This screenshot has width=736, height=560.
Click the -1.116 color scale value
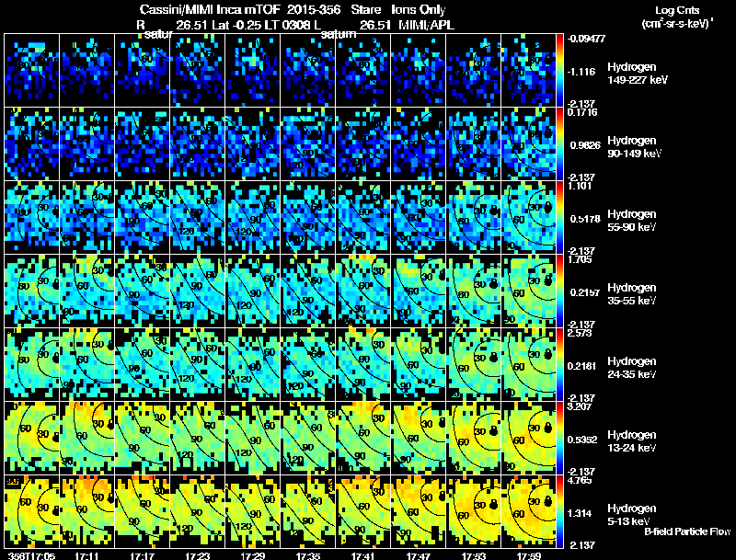click(581, 72)
